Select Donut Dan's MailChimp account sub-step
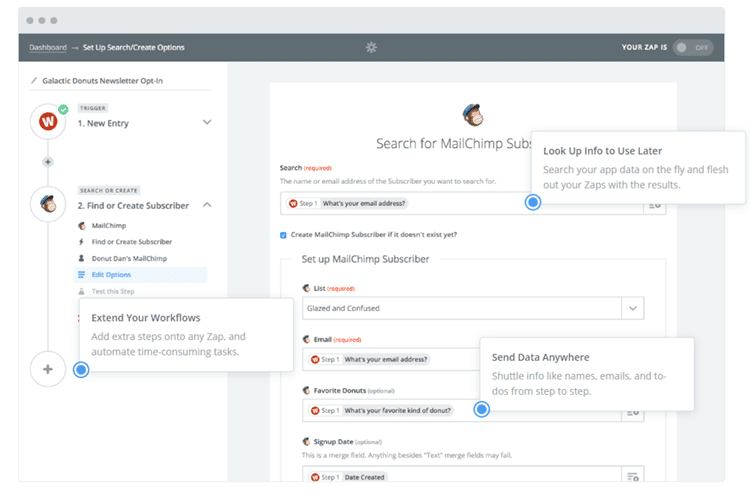 click(x=129, y=259)
